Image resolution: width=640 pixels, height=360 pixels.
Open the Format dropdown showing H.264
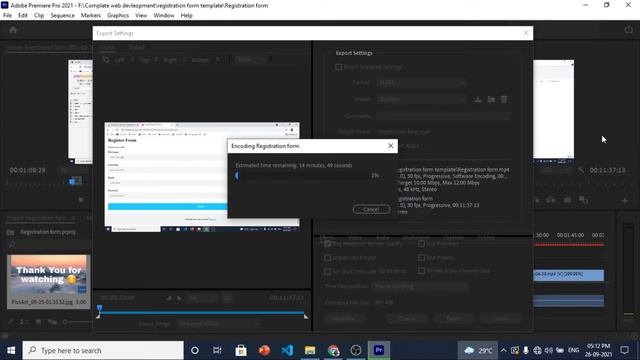pyautogui.click(x=421, y=82)
